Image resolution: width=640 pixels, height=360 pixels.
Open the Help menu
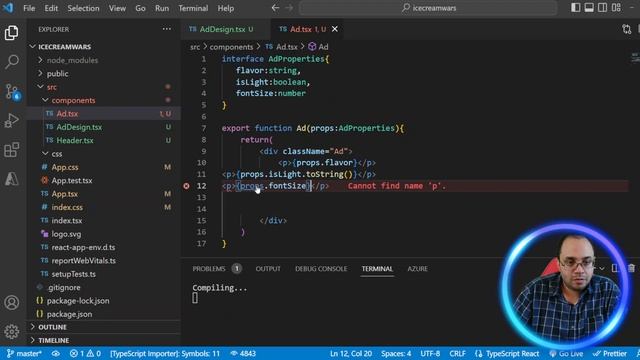pyautogui.click(x=225, y=8)
